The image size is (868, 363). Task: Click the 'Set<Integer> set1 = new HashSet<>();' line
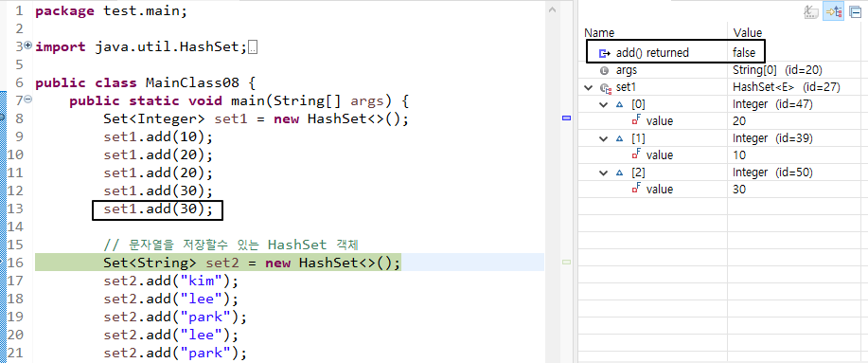(256, 119)
